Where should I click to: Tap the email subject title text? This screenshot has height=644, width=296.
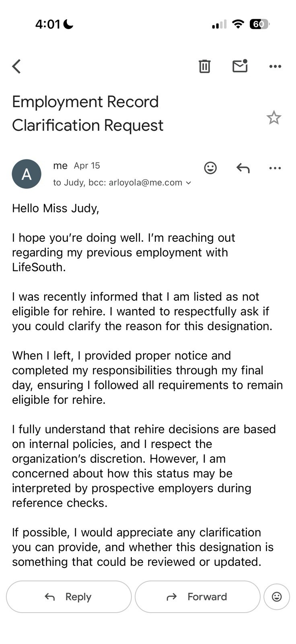(88, 114)
